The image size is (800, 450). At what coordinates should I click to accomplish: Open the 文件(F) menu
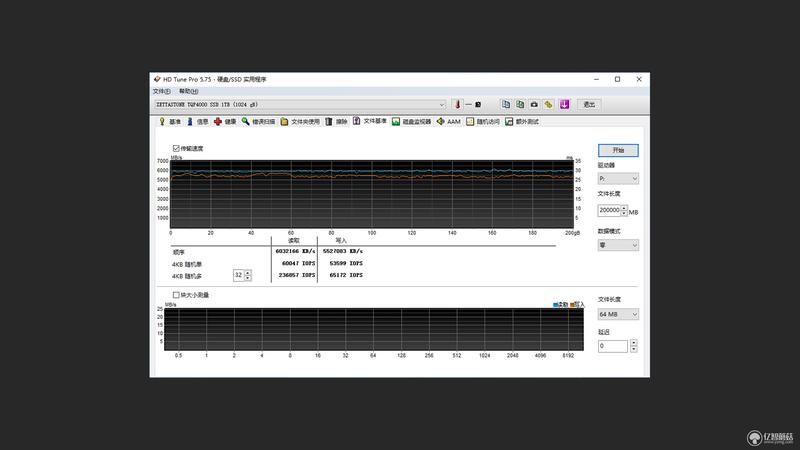(x=161, y=91)
